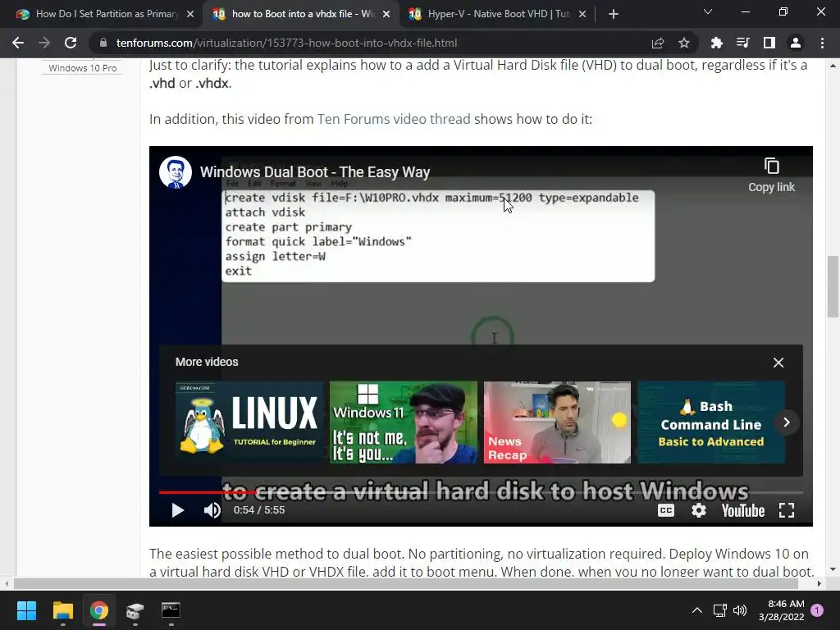Open the Ten Forums video thread link

click(394, 119)
